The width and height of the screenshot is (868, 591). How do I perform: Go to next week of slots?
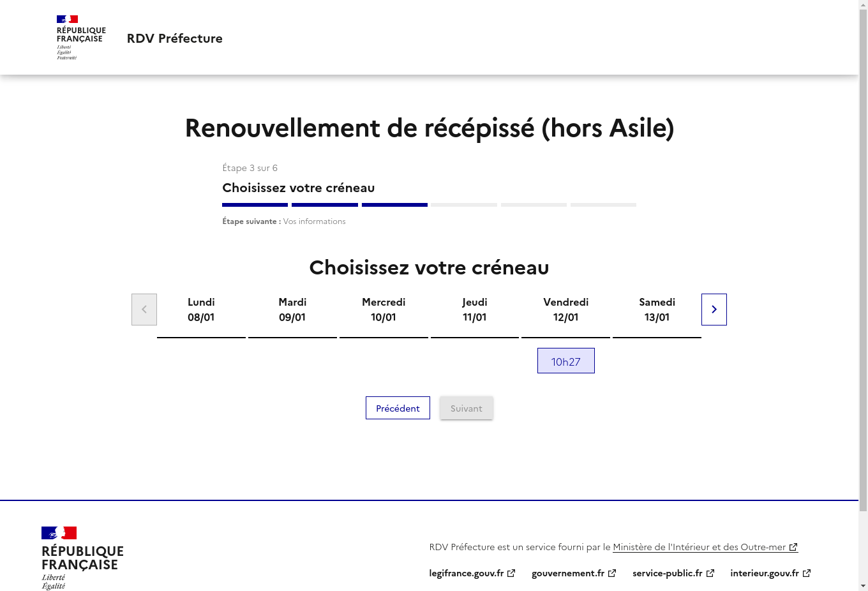pyautogui.click(x=714, y=310)
